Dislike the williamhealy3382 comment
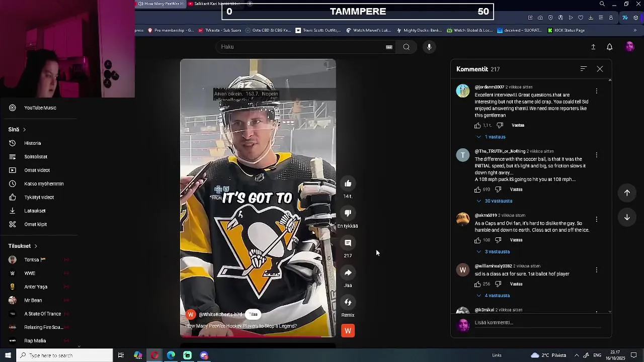Viewport: 644px width, 362px height. click(x=498, y=284)
